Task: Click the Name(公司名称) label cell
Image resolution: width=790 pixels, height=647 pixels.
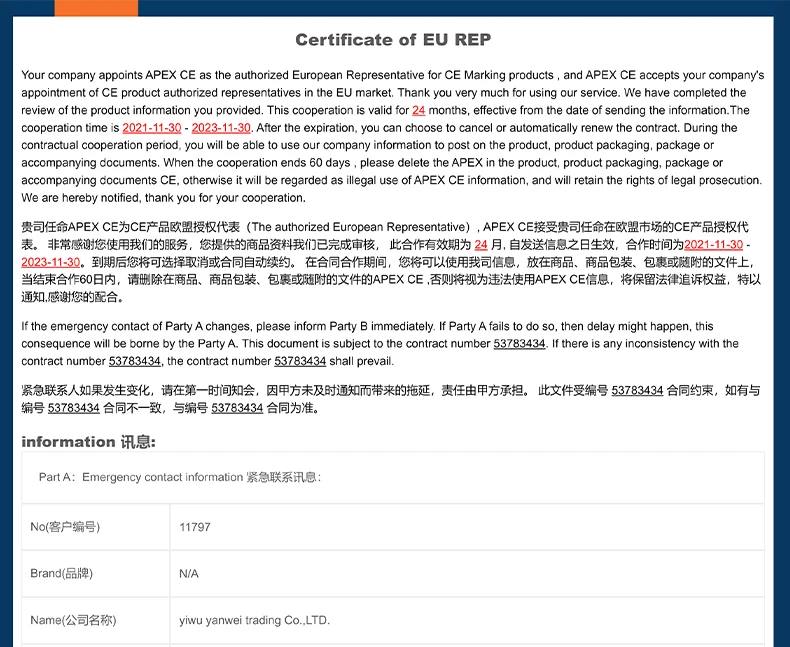Action: click(x=96, y=620)
